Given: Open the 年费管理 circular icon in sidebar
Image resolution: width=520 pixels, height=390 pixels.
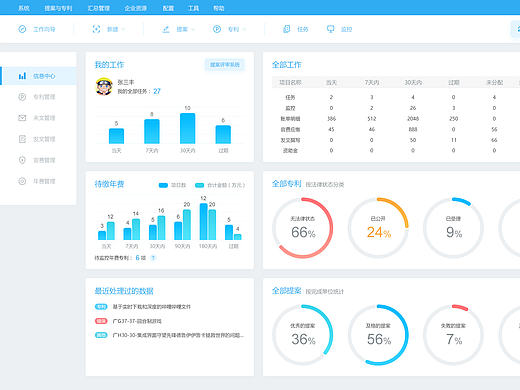Looking at the screenshot, I should pos(22,181).
